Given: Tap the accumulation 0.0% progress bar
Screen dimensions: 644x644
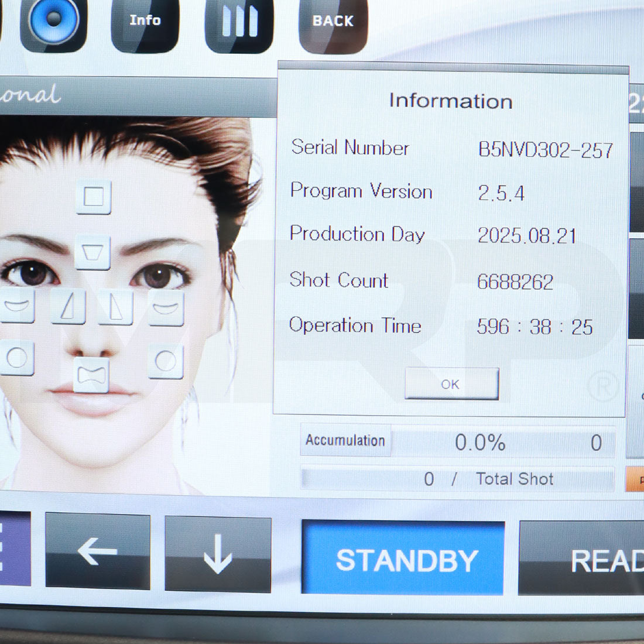Looking at the screenshot, I should coord(503,443).
